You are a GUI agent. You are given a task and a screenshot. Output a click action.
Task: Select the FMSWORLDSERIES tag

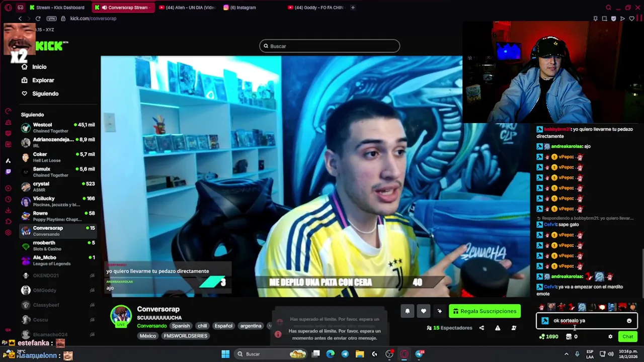[x=186, y=336]
